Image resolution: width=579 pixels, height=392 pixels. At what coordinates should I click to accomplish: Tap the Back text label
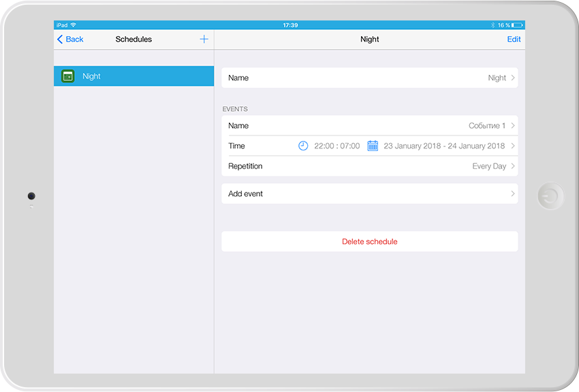coord(75,39)
